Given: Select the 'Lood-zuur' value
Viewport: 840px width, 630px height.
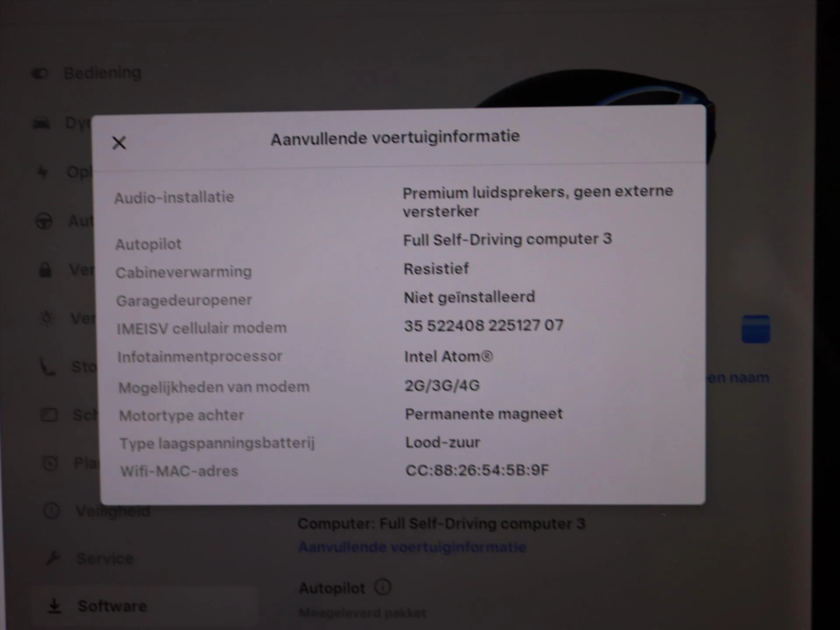Looking at the screenshot, I should tap(443, 442).
